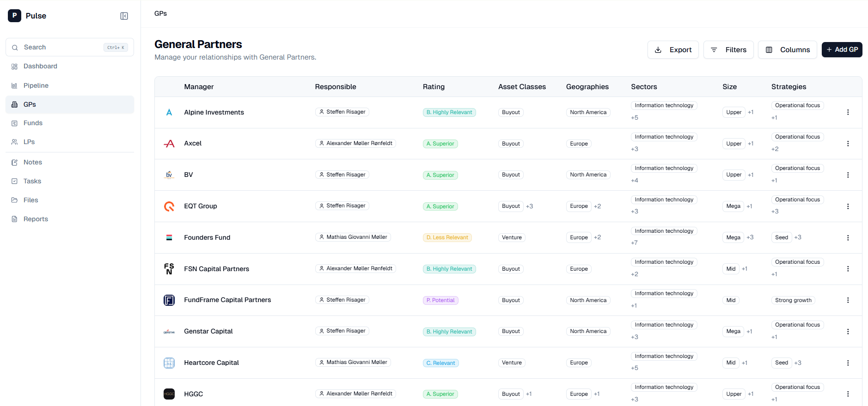Open the Columns selector
Viewport: 868px width, 406px height.
click(788, 50)
